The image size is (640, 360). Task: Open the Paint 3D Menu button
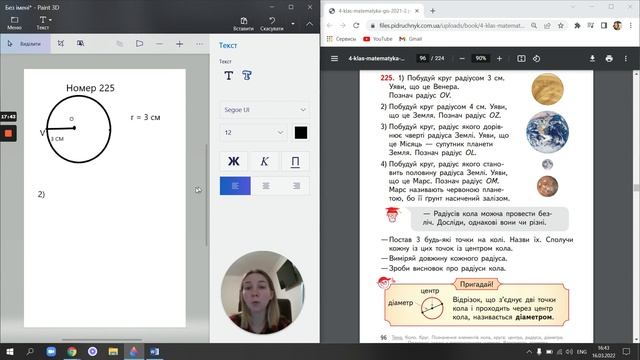[x=14, y=23]
